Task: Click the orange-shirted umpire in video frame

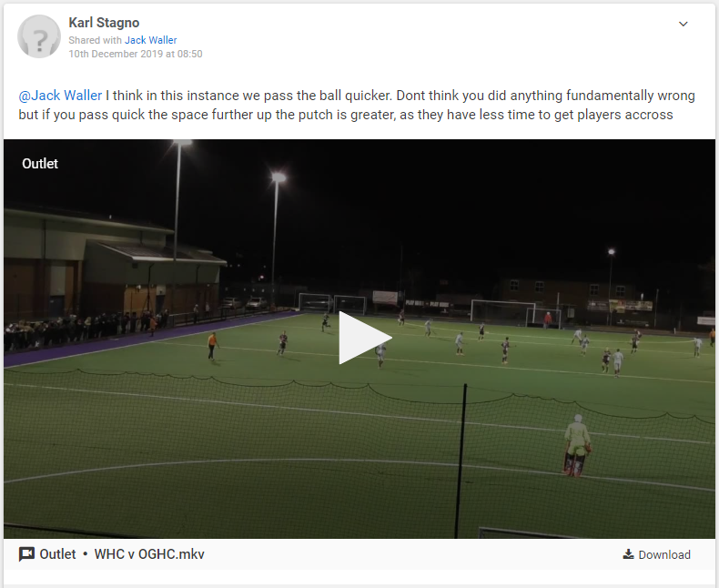Action: coord(212,346)
